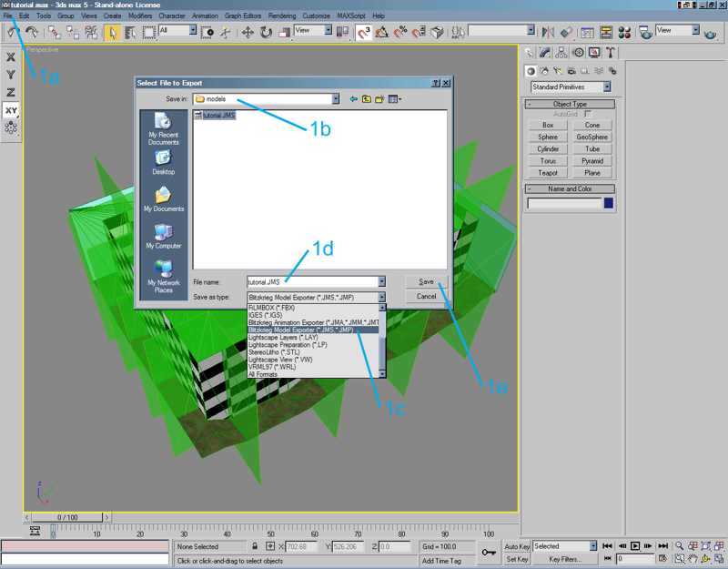Switch to the Display command panel tab
The width and height of the screenshot is (728, 569).
[595, 53]
